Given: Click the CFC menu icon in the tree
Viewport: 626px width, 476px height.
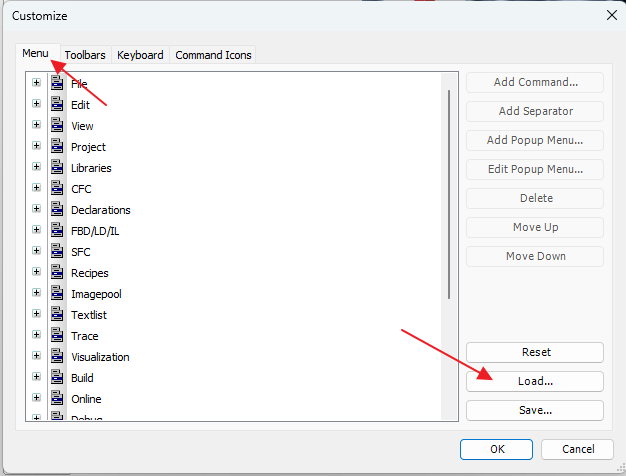Looking at the screenshot, I should click(57, 188).
